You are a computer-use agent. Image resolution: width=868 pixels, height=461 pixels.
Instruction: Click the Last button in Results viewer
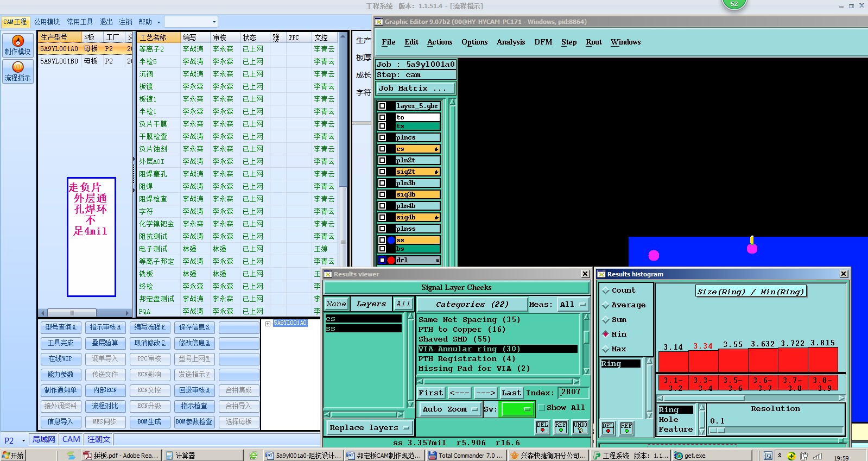pos(511,393)
